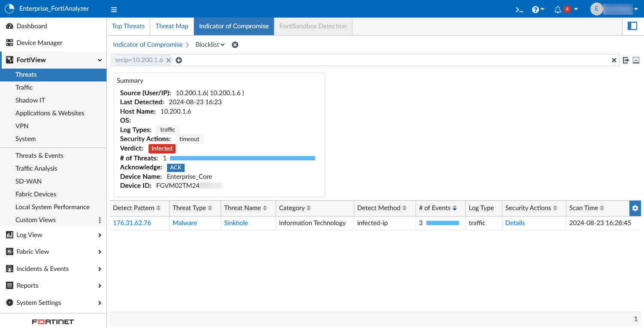Screen dimensions: 644x328
Task: Collapse the FortiView section
Action: tap(100, 60)
